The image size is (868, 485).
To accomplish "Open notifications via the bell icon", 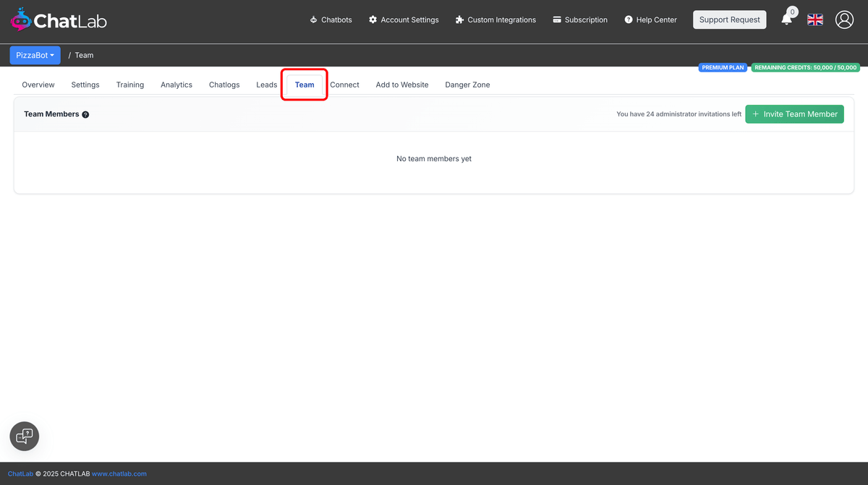I will point(787,21).
